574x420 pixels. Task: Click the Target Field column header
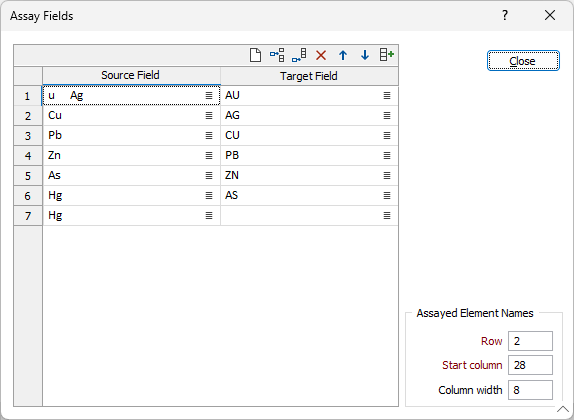coord(309,76)
